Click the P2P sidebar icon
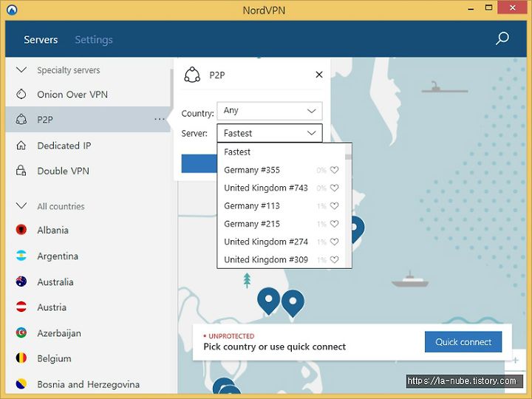Viewport: 532px width, 399px height. click(21, 120)
